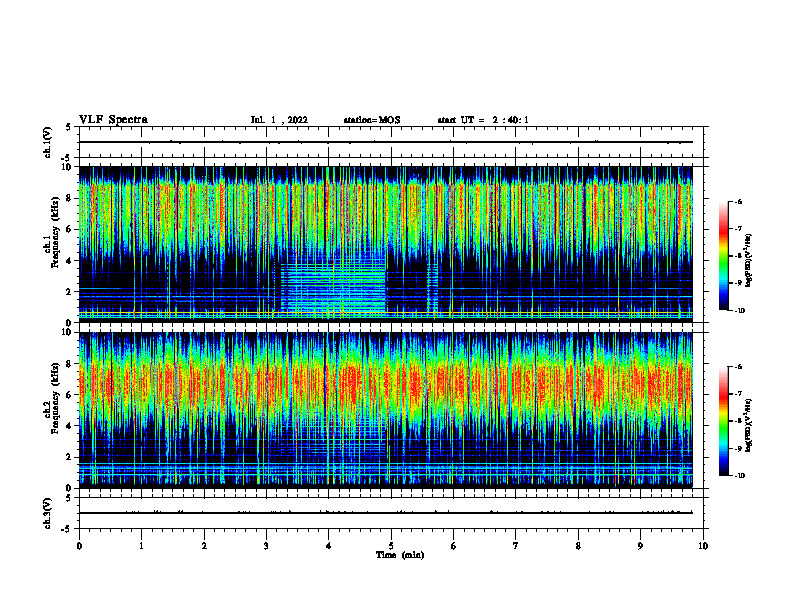Image resolution: width=792 pixels, height=612 pixels.
Task: Click the ch.3 voltage waveform trace
Action: (x=386, y=513)
